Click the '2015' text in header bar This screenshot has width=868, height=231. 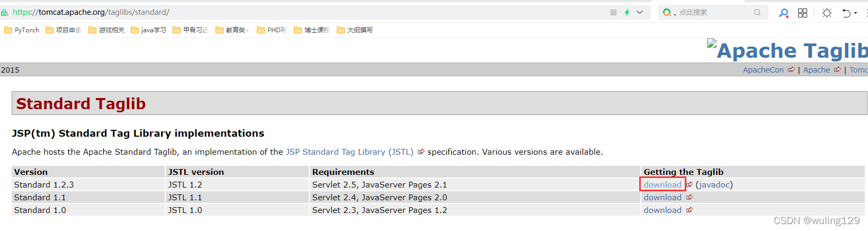[10, 70]
